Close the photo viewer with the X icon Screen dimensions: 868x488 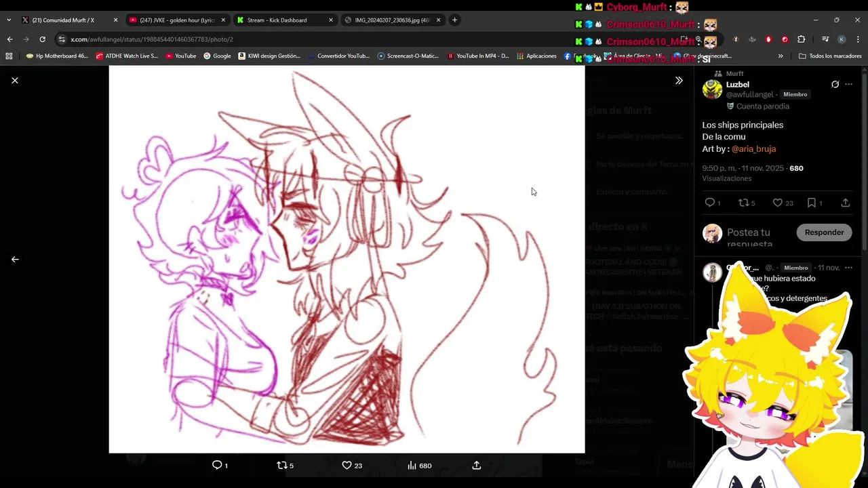pos(15,80)
